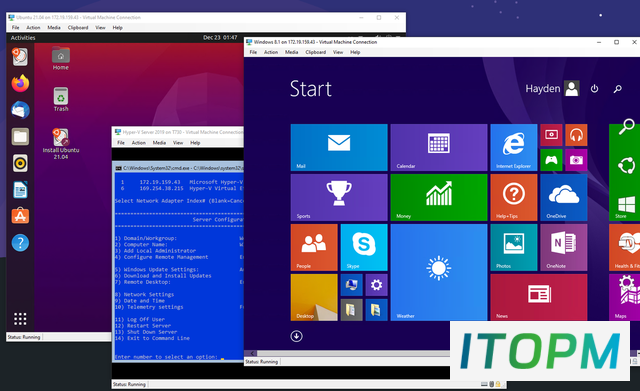
Task: Open the Action menu in Ubuntu VM window
Action: [33, 28]
